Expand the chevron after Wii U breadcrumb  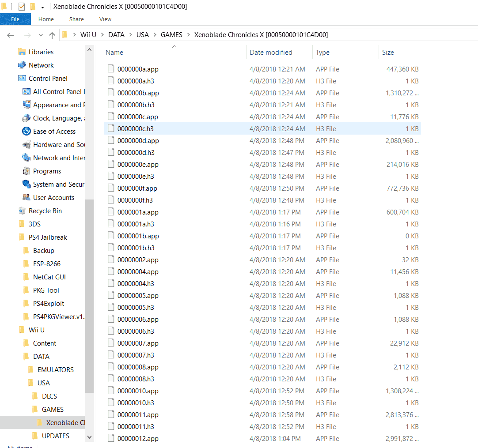click(x=102, y=35)
